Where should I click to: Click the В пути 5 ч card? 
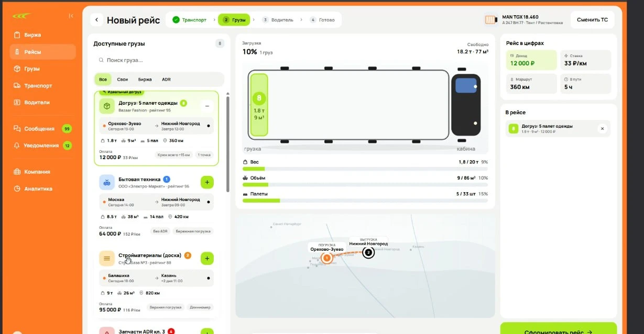(x=585, y=84)
